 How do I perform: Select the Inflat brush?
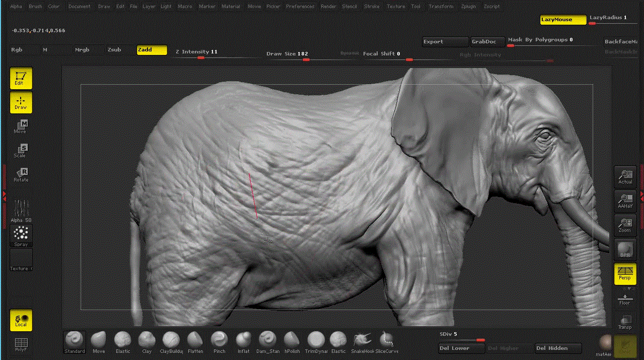(243, 342)
